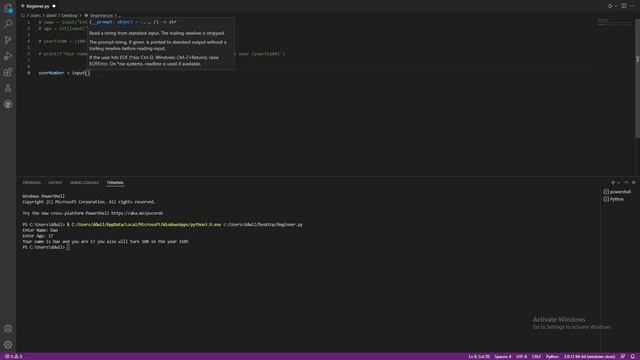Viewport: 640px width, 360px height.
Task: Change file encoding via UTF-8
Action: (x=521, y=356)
